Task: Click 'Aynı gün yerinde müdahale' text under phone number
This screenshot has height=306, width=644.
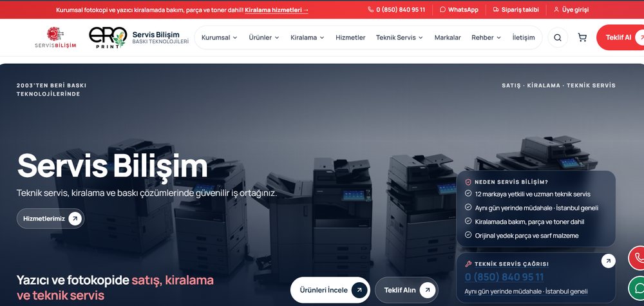Action: (526, 291)
